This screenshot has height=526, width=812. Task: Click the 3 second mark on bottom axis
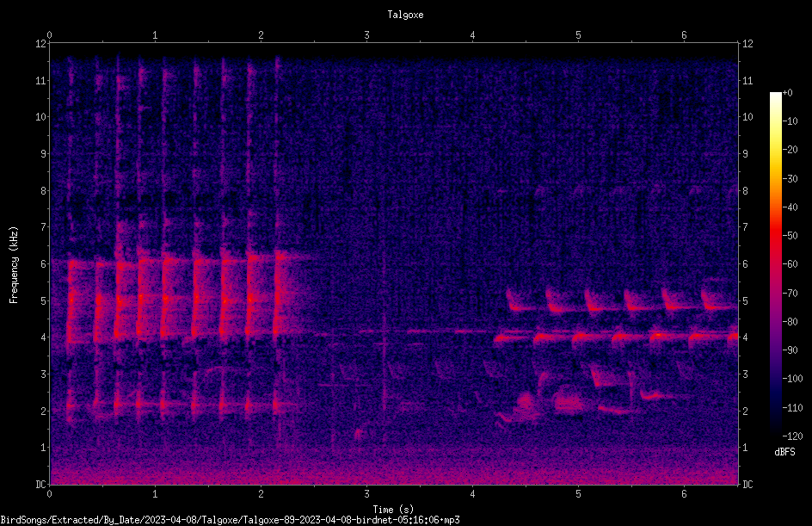click(366, 494)
